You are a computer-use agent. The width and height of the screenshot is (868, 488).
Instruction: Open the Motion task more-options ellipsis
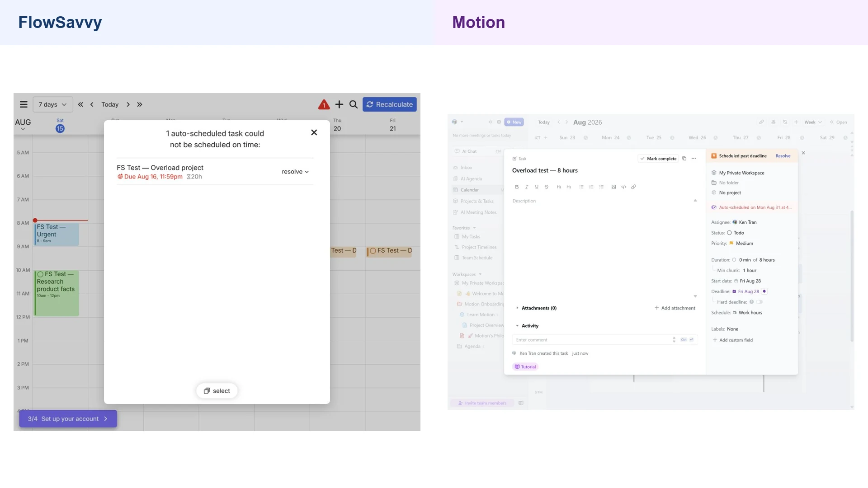pyautogui.click(x=694, y=159)
